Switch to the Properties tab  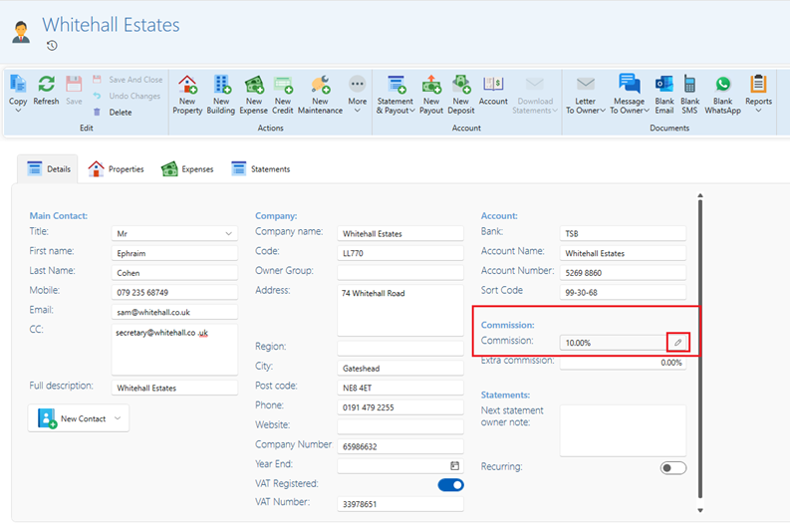116,169
